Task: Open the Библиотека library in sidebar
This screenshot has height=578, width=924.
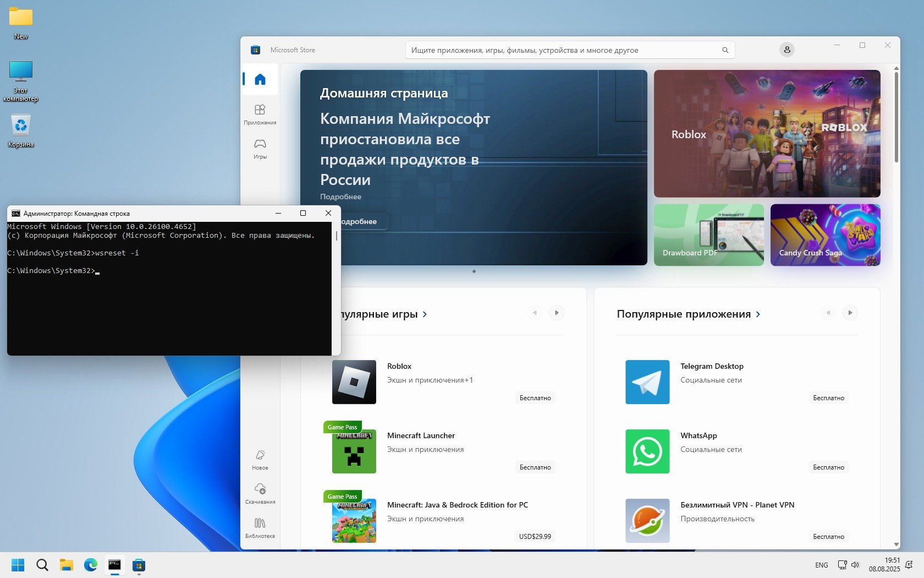Action: [x=260, y=527]
